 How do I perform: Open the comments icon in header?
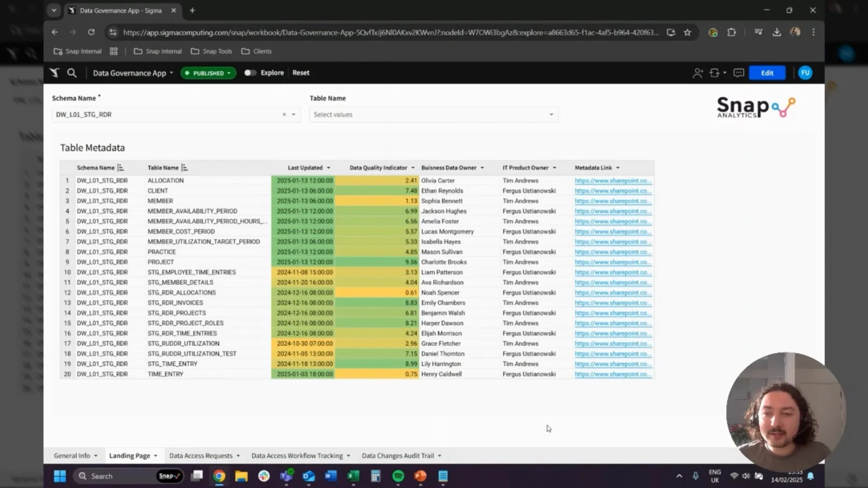point(739,73)
